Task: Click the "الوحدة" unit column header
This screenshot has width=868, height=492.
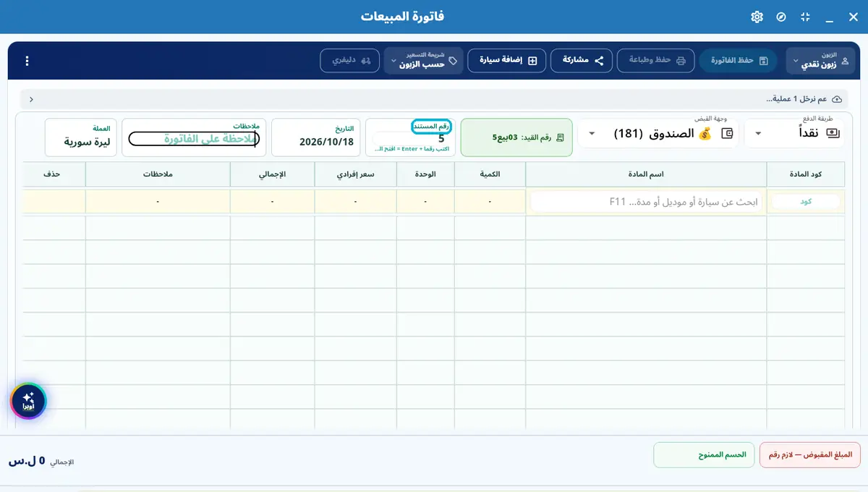Action: pyautogui.click(x=425, y=174)
